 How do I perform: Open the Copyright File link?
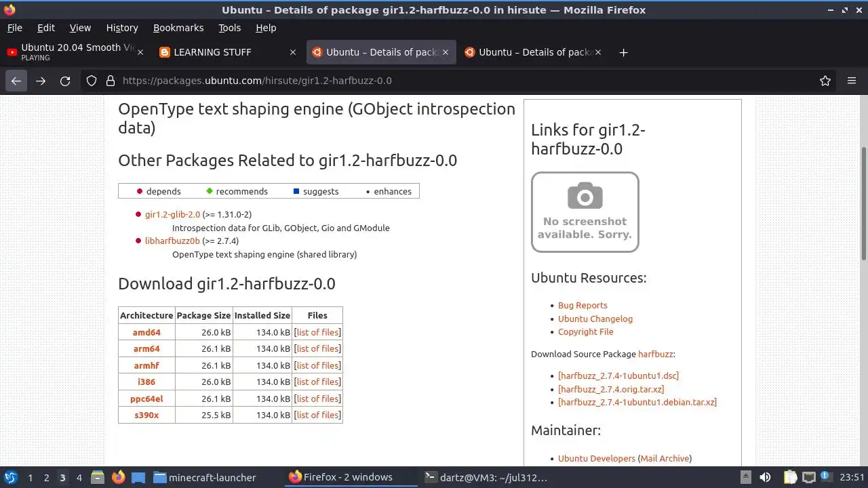pyautogui.click(x=586, y=332)
